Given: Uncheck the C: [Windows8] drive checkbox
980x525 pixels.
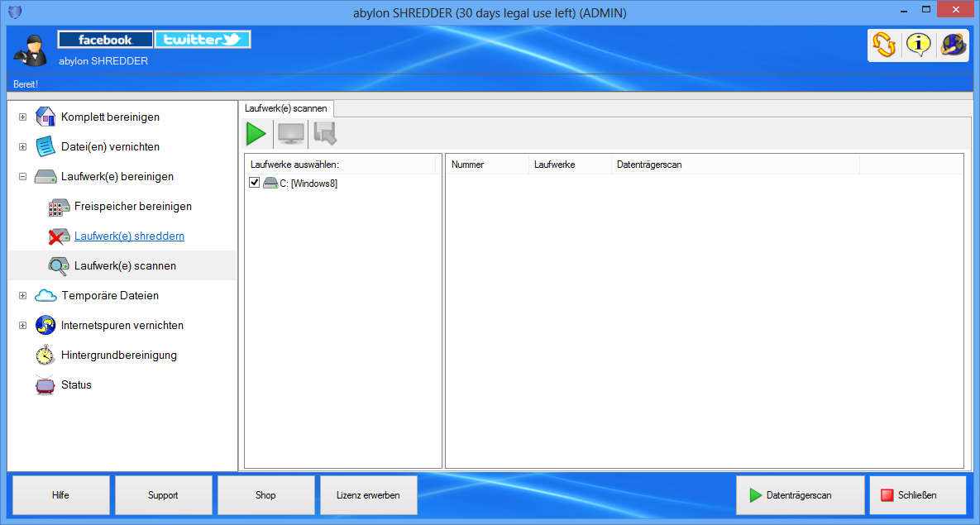Looking at the screenshot, I should (x=255, y=183).
